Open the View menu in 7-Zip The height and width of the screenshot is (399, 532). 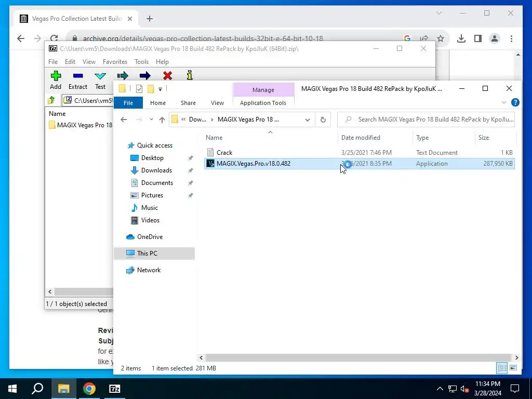point(89,62)
